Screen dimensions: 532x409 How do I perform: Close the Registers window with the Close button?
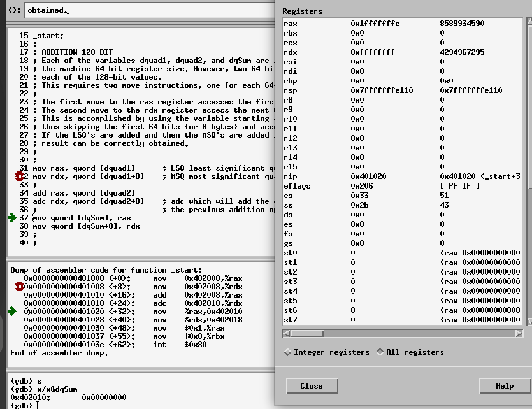coord(312,386)
